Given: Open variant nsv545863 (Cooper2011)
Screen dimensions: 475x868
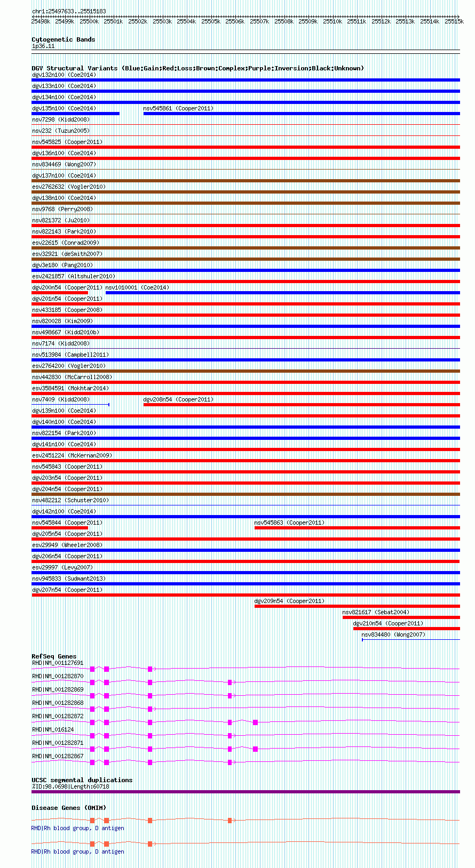Looking at the screenshot, I should pyautogui.click(x=289, y=523).
